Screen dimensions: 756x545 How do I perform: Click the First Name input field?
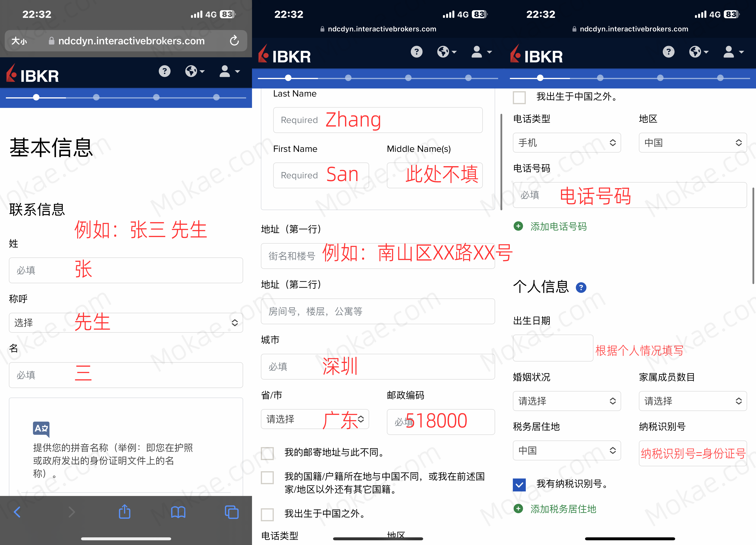(321, 175)
